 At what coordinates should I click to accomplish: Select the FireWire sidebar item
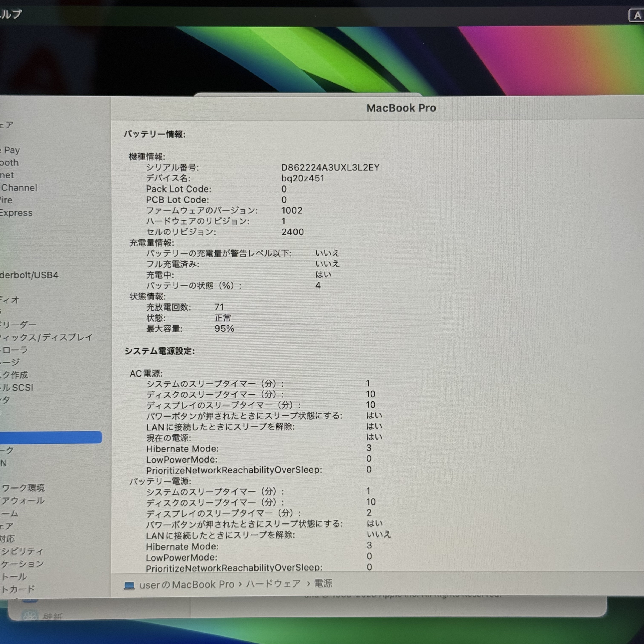[x=7, y=200]
